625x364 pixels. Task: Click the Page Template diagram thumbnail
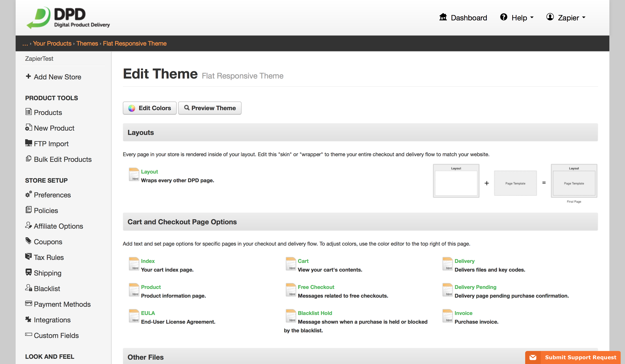point(515,183)
